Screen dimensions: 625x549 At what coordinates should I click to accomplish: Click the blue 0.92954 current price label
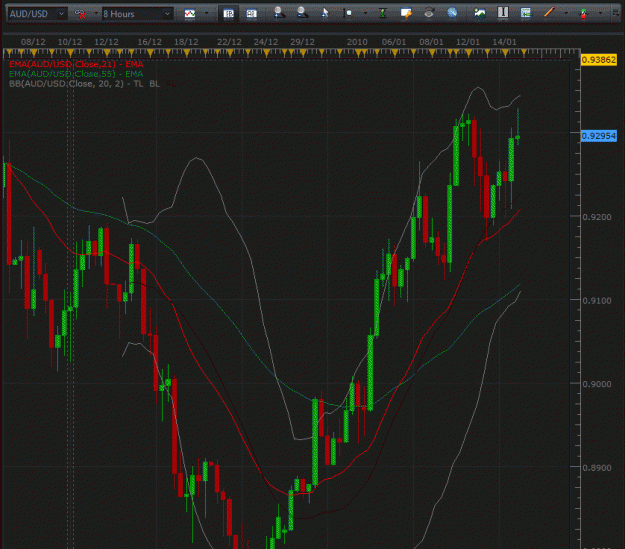[599, 136]
